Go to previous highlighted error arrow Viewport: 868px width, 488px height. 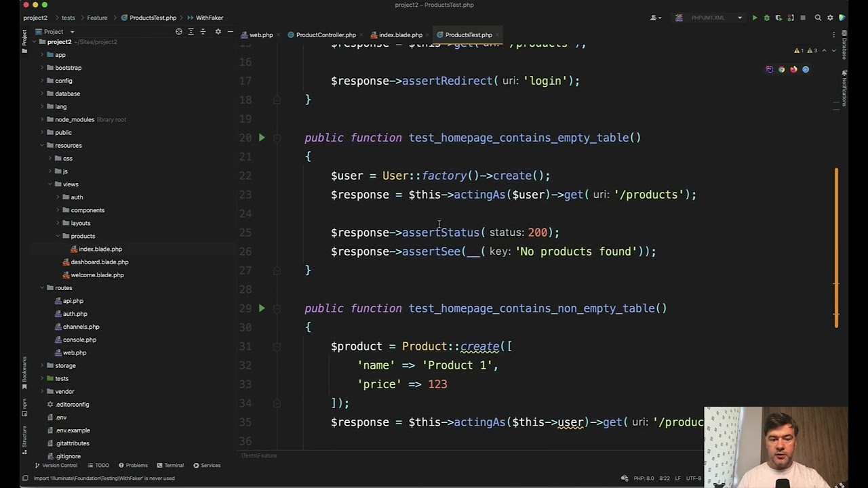point(825,51)
